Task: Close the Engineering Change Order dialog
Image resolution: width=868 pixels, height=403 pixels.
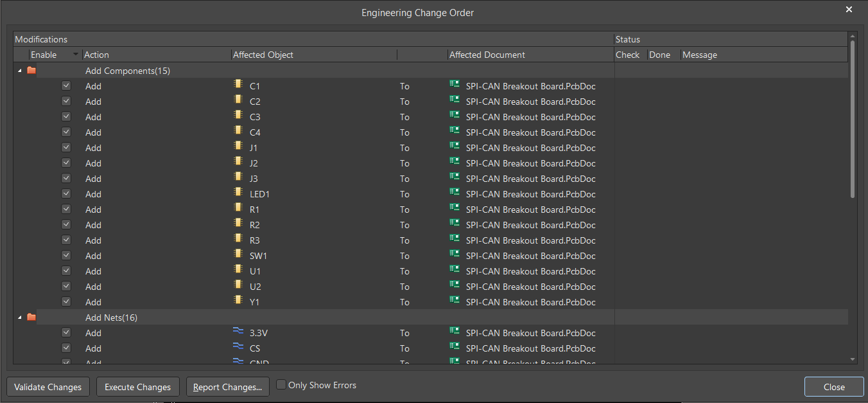Action: 834,387
